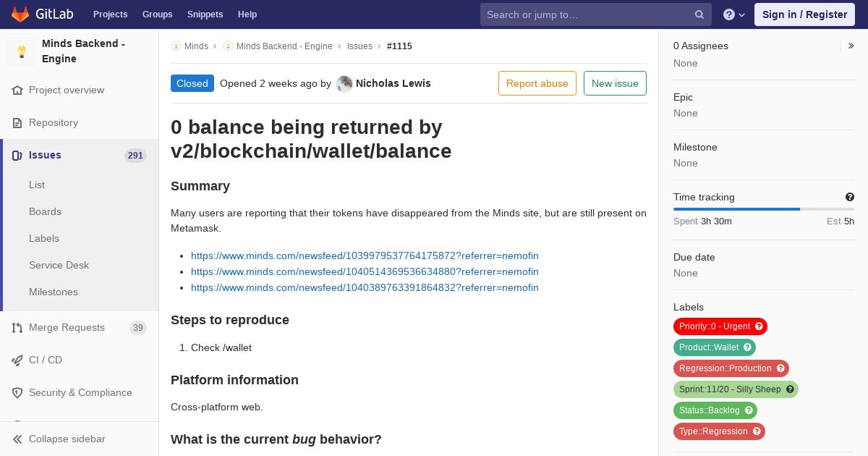Open the Help dropdown in top bar
Viewport: 868px width, 456px height.
pos(734,14)
